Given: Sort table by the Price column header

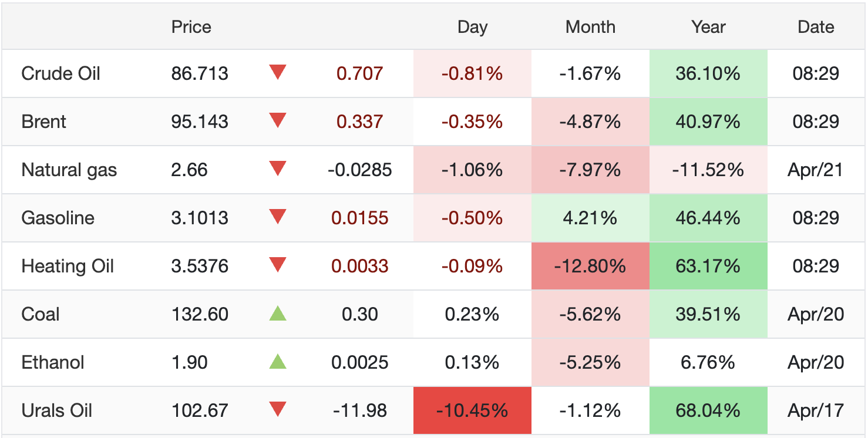Looking at the screenshot, I should point(191,27).
